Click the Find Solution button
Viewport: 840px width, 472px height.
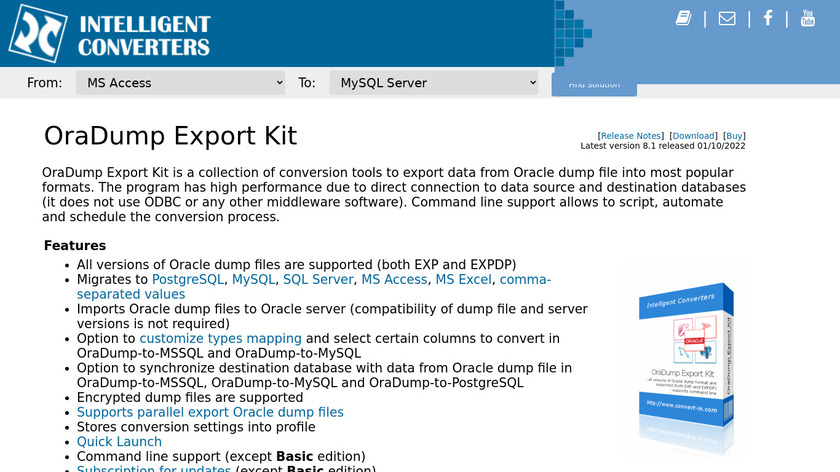click(x=594, y=85)
